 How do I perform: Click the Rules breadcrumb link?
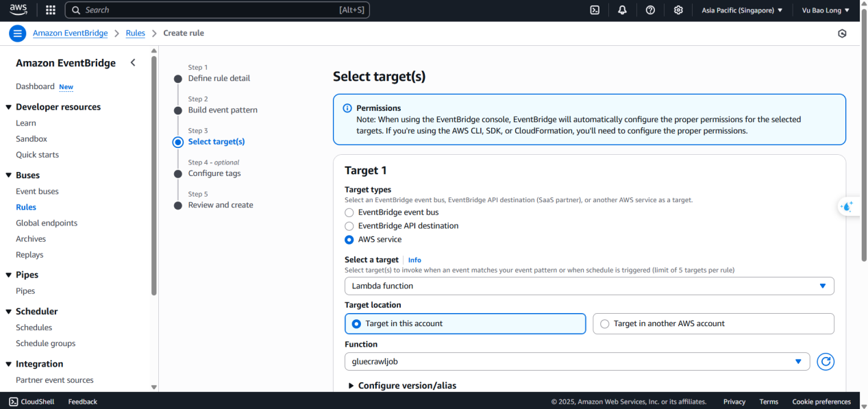[136, 34]
